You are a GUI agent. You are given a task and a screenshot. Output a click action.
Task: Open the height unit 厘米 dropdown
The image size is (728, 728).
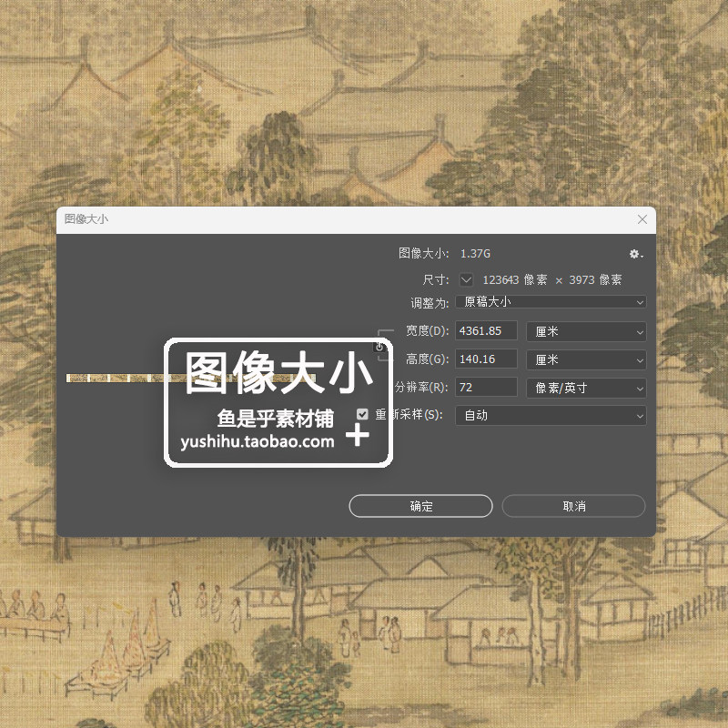click(x=586, y=359)
